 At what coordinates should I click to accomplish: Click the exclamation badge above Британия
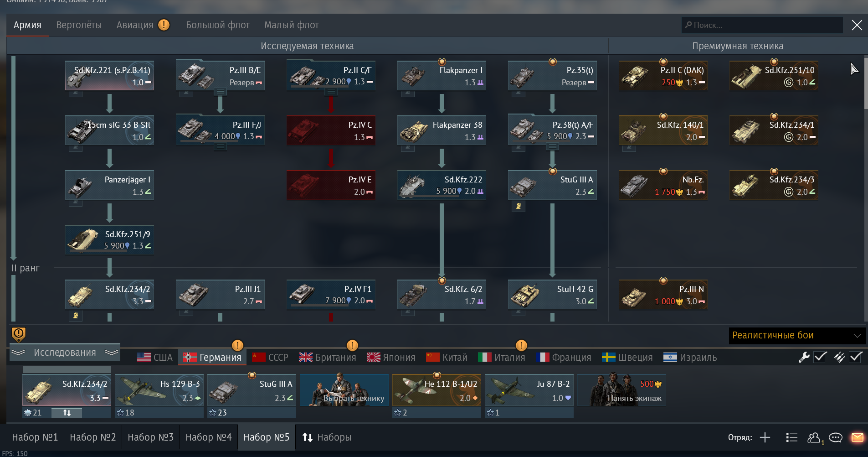coord(352,345)
